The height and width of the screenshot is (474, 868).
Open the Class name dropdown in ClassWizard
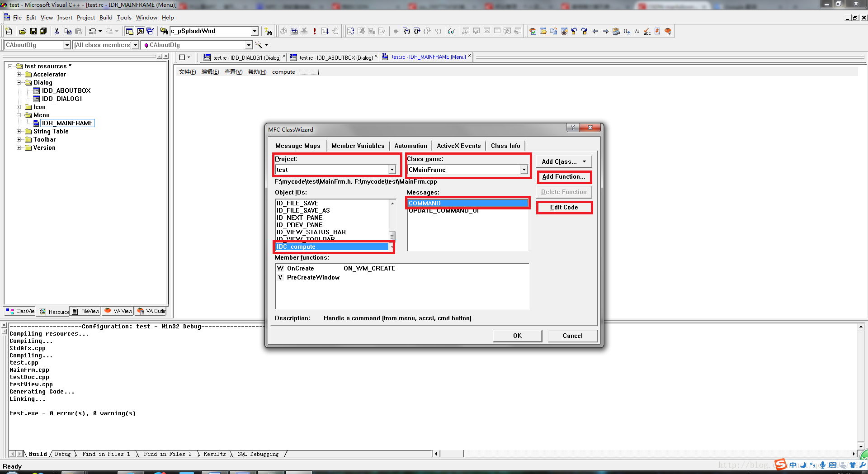[524, 170]
